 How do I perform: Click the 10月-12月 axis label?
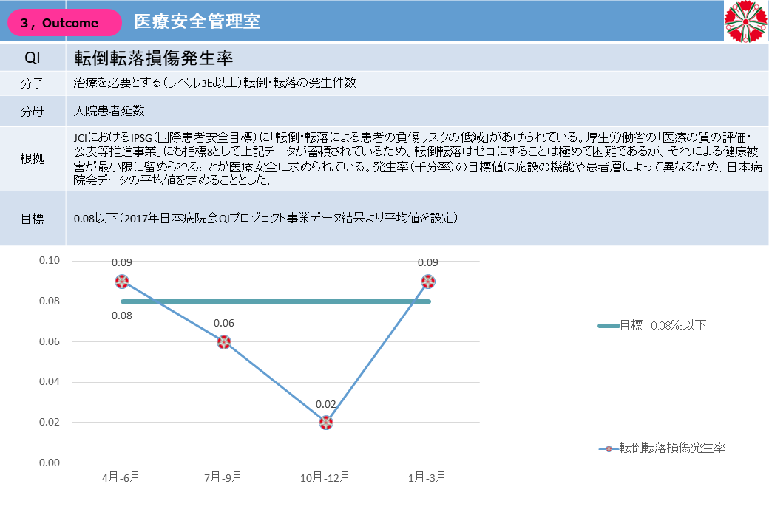coord(326,477)
